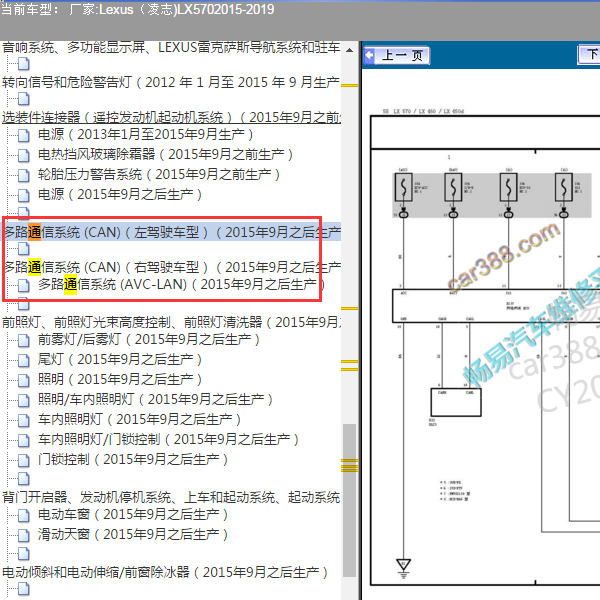Image resolution: width=600 pixels, height=600 pixels.
Task: Select 多路通信系统 (CAN)（右驾驶车型）entry
Action: click(x=171, y=267)
